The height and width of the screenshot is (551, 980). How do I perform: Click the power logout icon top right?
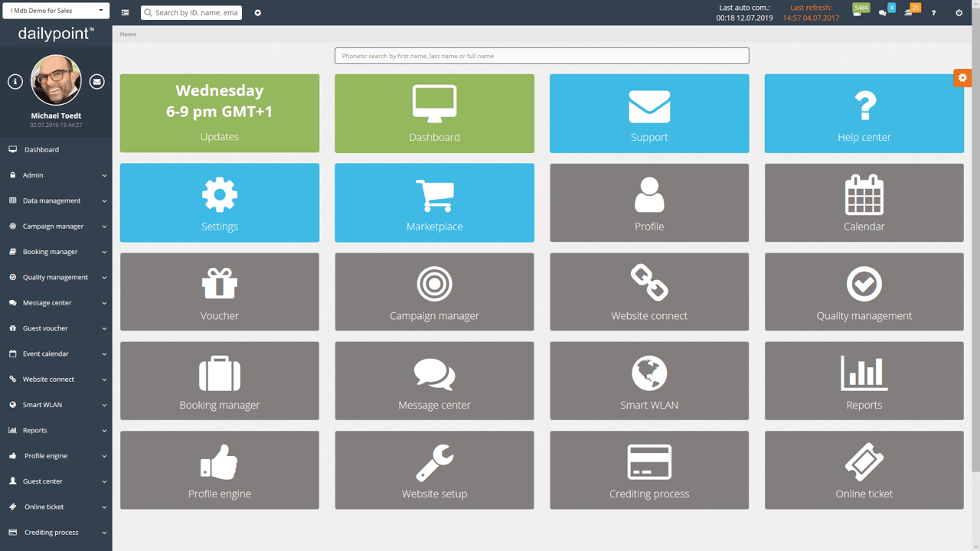tap(959, 12)
